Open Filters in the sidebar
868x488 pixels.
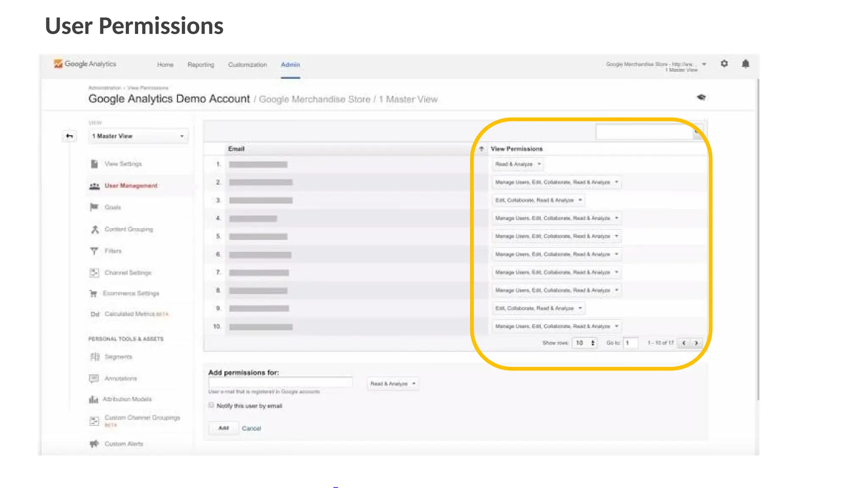coord(113,251)
